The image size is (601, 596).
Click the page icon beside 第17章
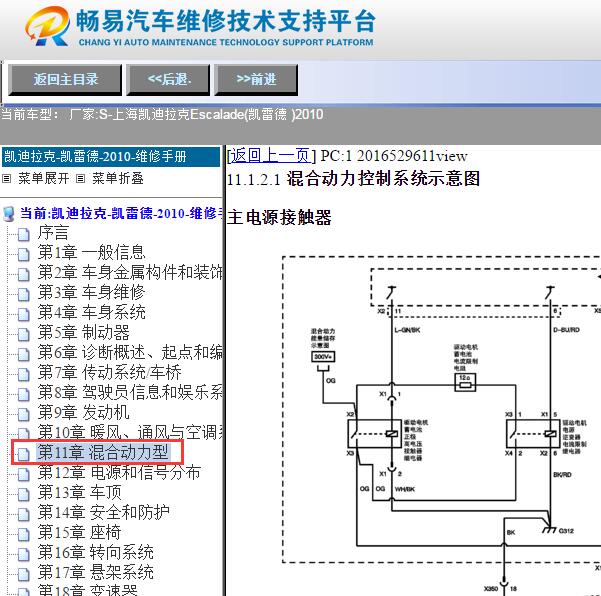pos(23,574)
